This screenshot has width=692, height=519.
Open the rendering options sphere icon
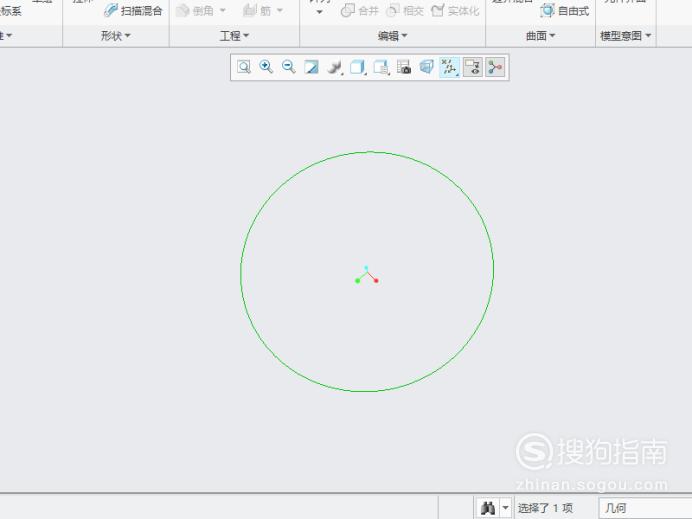point(335,67)
